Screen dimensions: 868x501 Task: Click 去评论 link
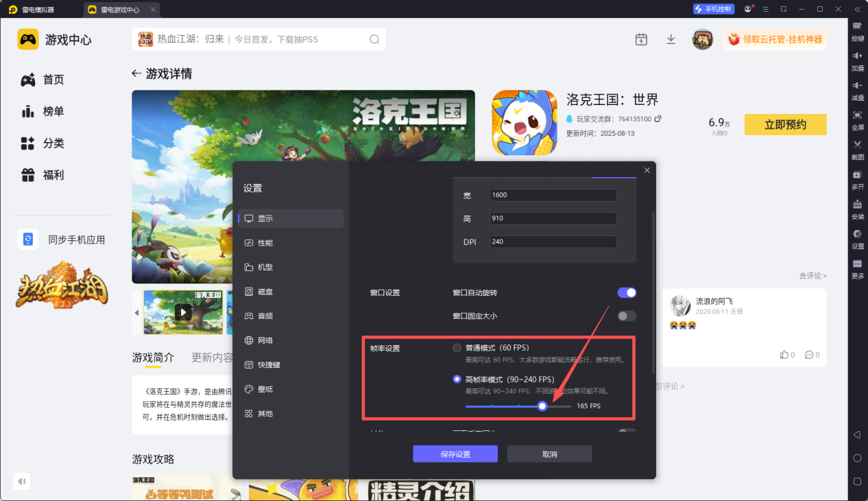click(812, 275)
